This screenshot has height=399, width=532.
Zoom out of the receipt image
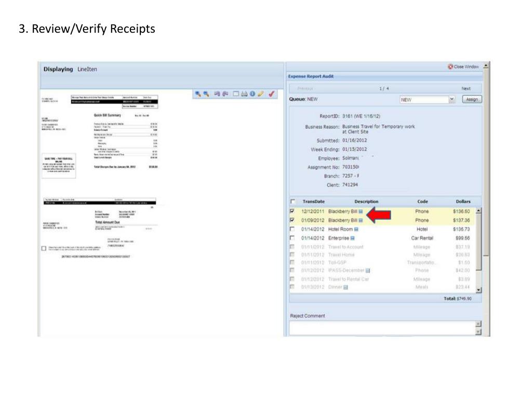tap(206, 94)
